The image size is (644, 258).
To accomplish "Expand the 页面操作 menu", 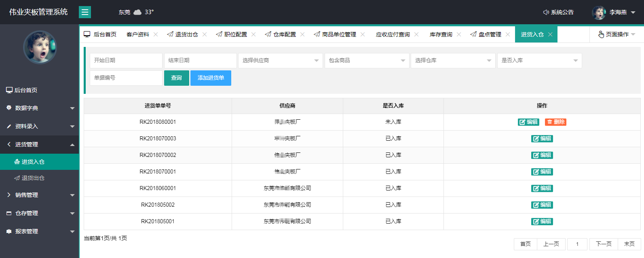I will pyautogui.click(x=617, y=34).
